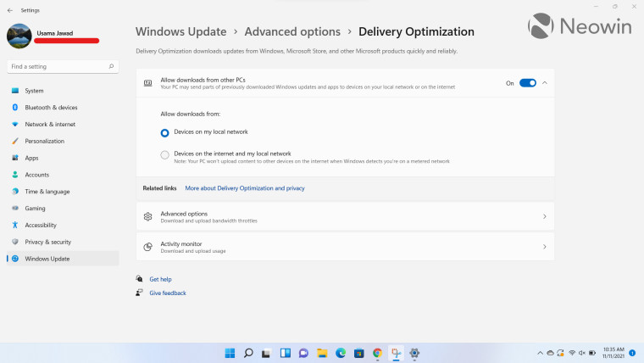Click the Allow downloads PC icon
The width and height of the screenshot is (644, 363).
pos(147,83)
